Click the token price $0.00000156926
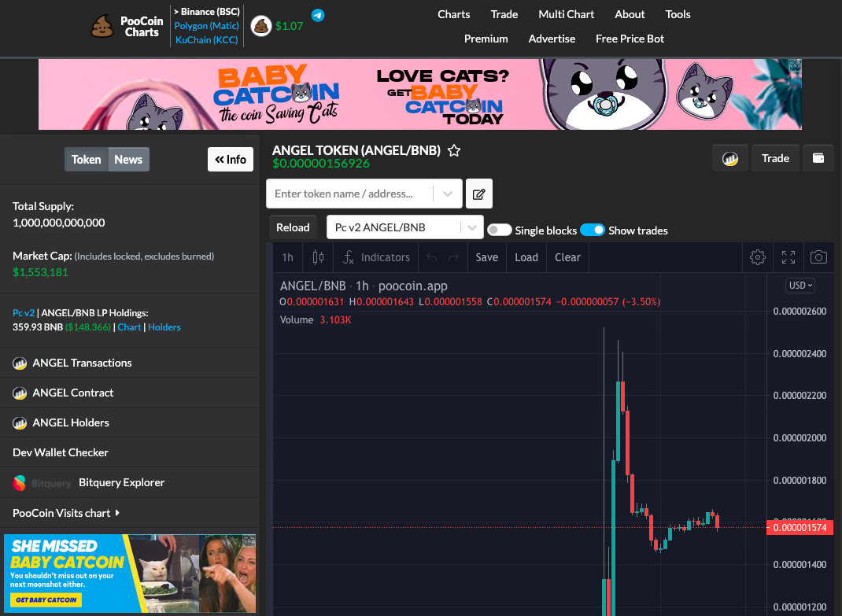The width and height of the screenshot is (842, 616). point(321,164)
